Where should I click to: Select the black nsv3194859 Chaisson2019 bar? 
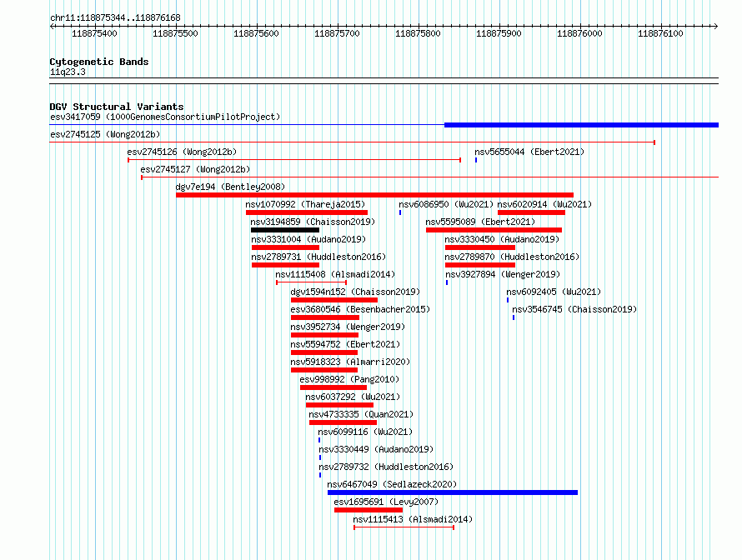tap(285, 230)
